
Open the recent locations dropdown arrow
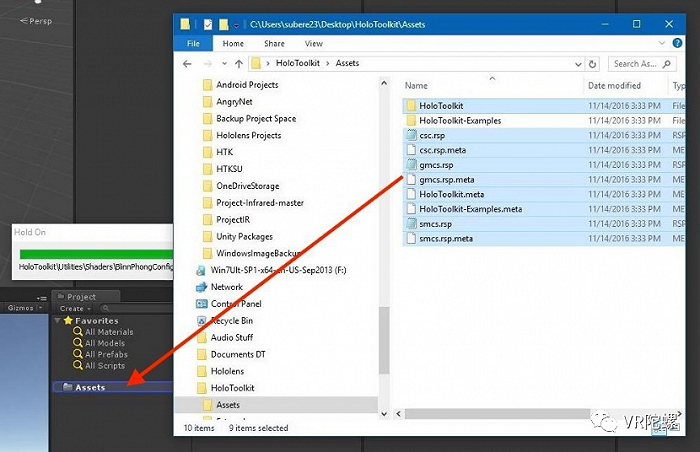(x=224, y=64)
